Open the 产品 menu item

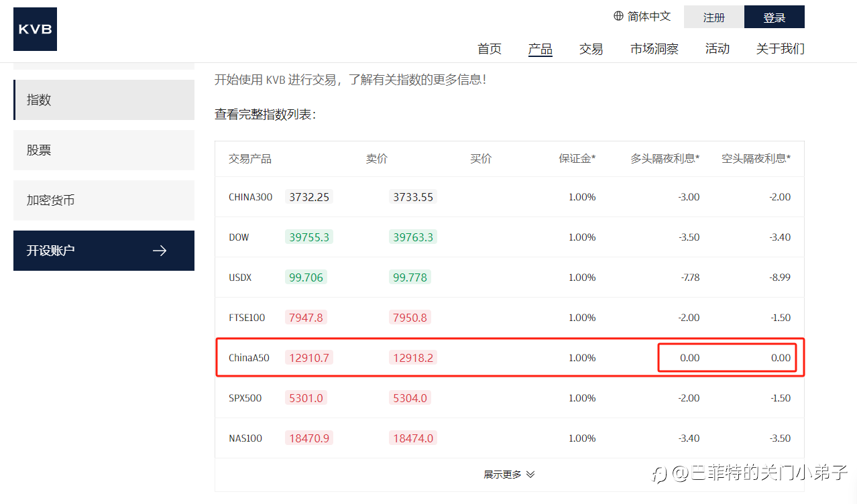point(540,49)
